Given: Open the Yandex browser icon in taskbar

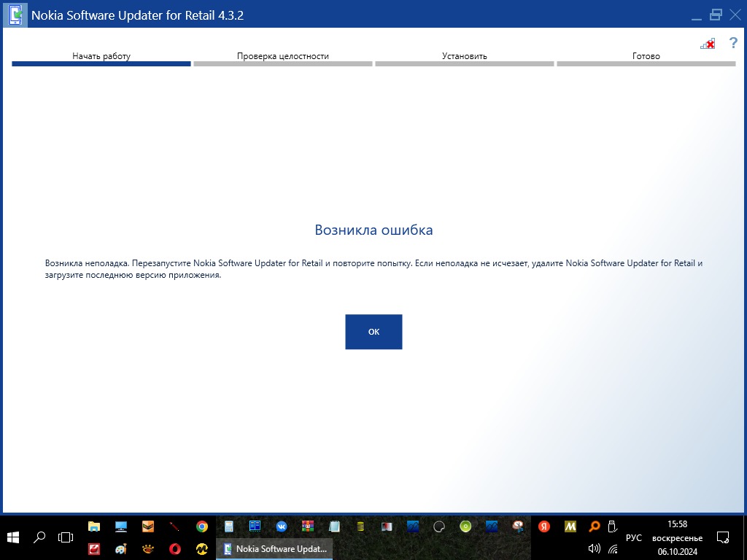Looking at the screenshot, I should point(544,526).
